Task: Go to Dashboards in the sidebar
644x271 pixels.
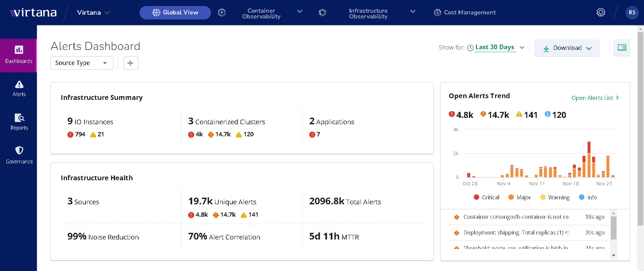Action: click(19, 55)
